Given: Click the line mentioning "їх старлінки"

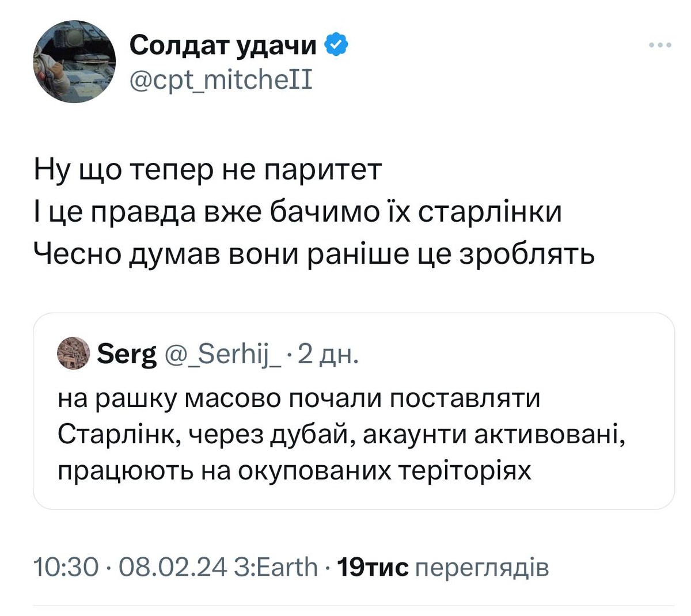Looking at the screenshot, I should (x=298, y=211).
